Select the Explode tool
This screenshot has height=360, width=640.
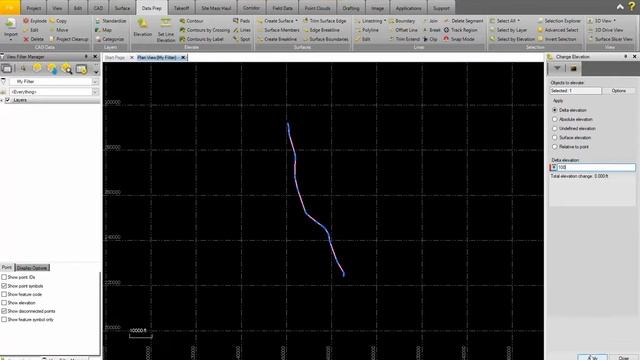click(35, 21)
